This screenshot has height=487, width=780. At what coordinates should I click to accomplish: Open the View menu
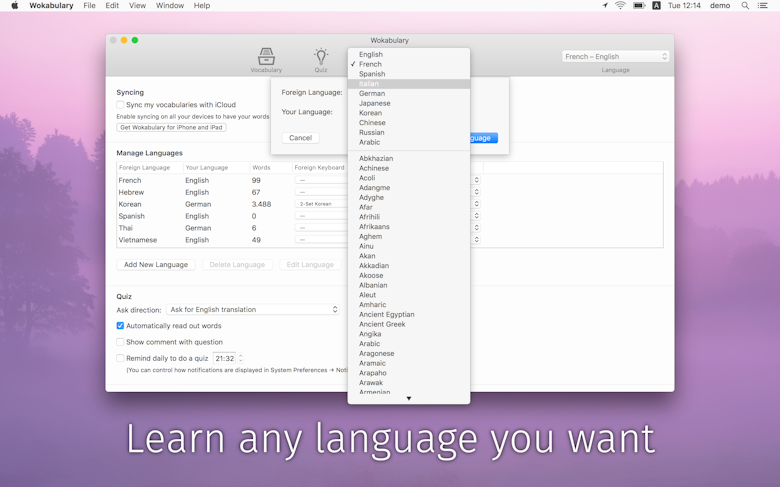137,5
